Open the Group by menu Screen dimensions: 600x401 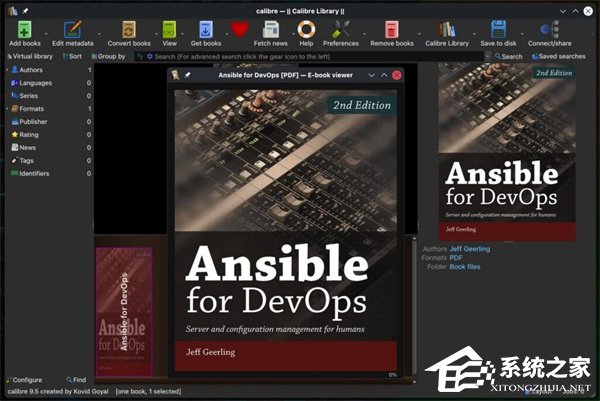point(108,56)
